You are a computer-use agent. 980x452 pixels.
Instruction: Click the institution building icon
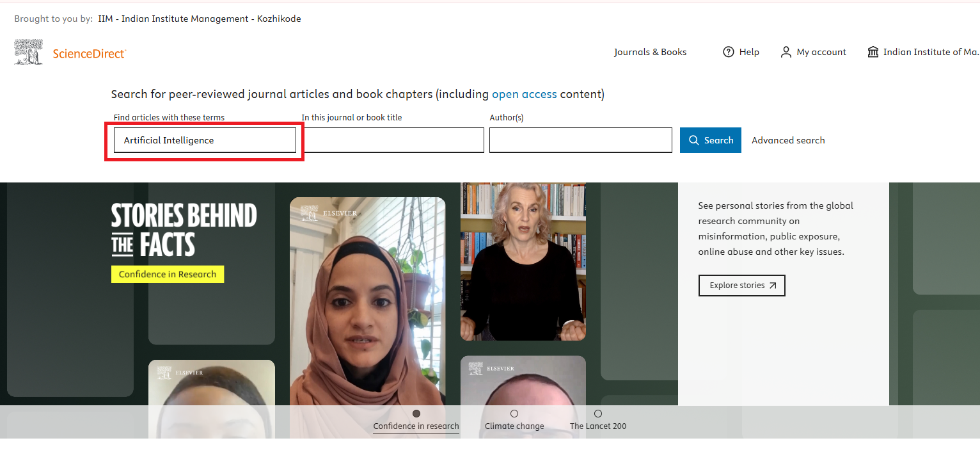[x=873, y=52]
